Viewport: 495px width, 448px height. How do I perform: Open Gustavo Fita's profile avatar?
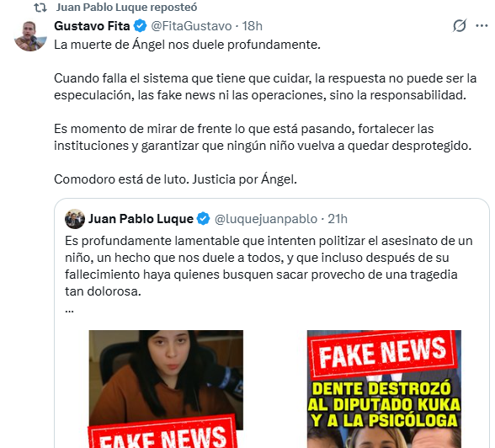coord(30,35)
